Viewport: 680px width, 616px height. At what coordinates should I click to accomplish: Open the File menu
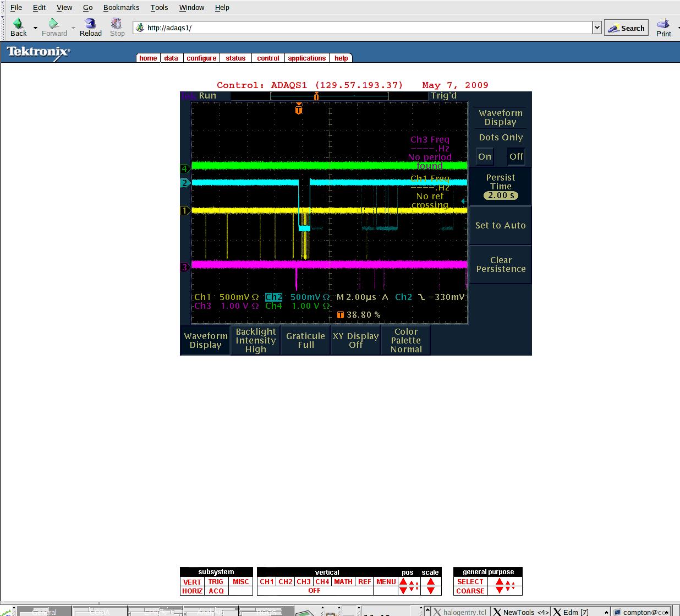[16, 7]
